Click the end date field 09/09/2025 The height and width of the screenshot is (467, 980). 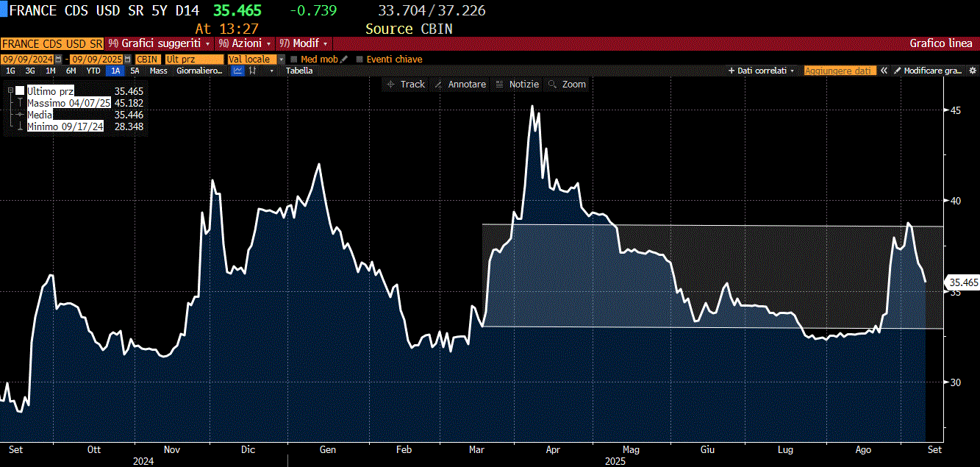tap(97, 59)
